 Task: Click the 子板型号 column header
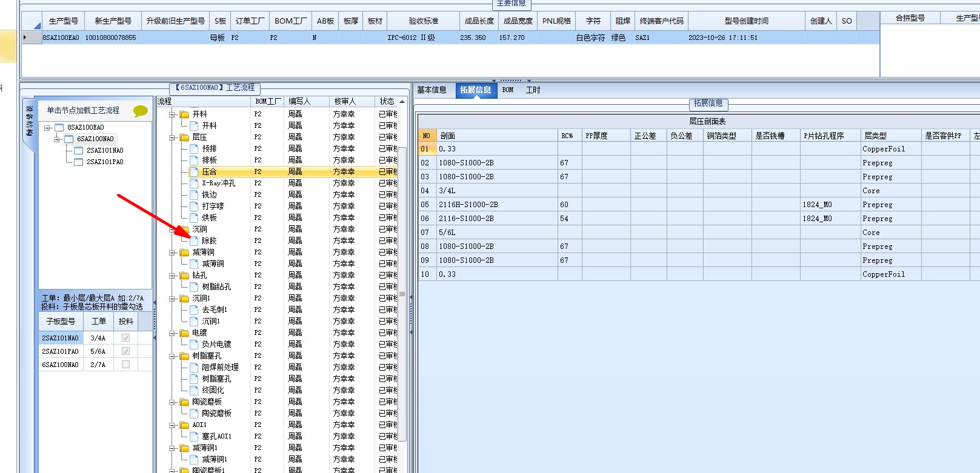tap(61, 322)
